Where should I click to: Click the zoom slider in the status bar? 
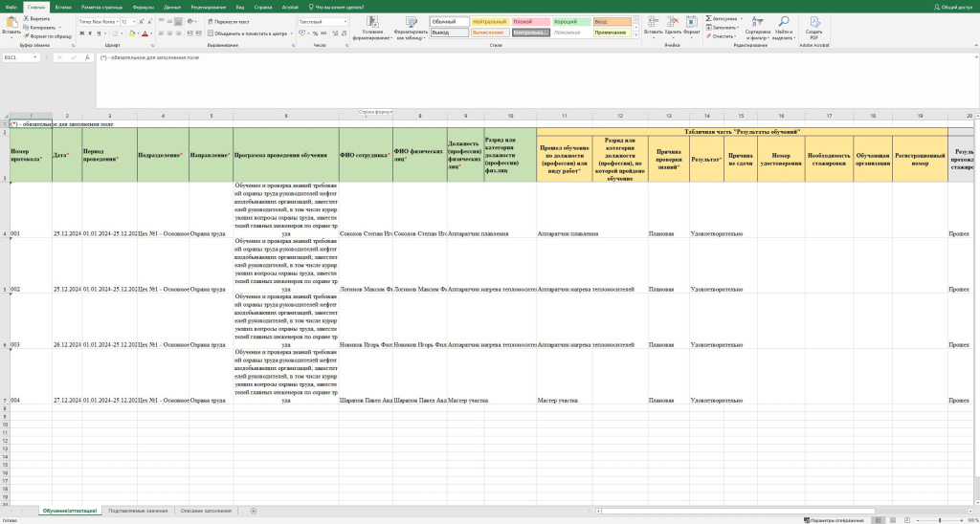(939, 520)
